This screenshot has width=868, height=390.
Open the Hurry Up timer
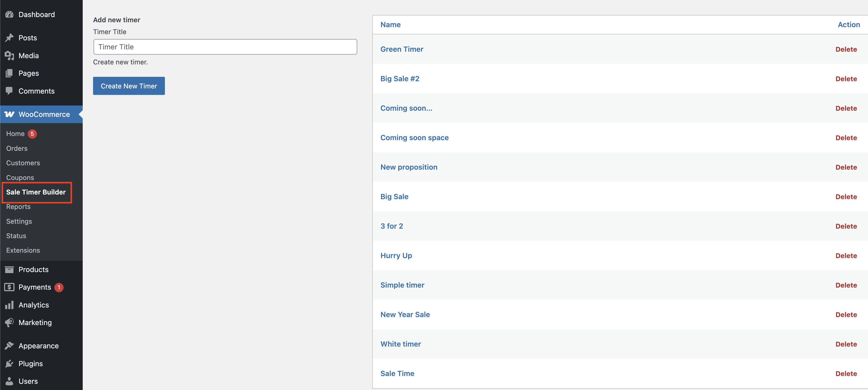pyautogui.click(x=396, y=256)
